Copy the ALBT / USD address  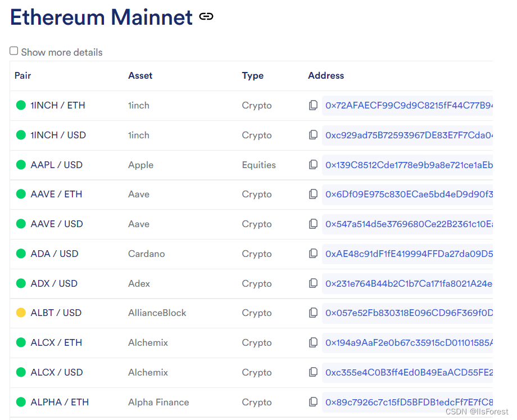pyautogui.click(x=313, y=313)
